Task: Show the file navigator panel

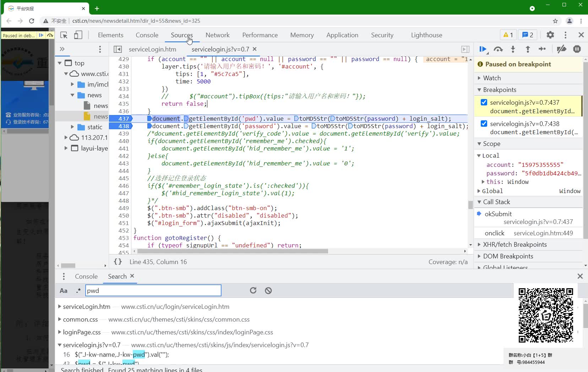Action: [x=118, y=49]
